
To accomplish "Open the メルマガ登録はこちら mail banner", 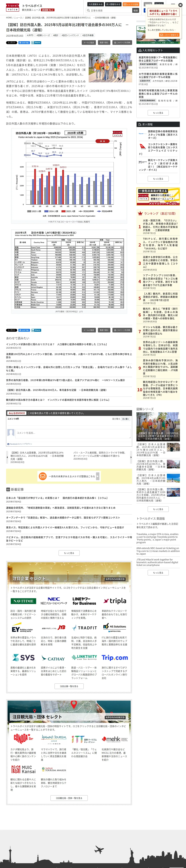I will pos(69,476).
